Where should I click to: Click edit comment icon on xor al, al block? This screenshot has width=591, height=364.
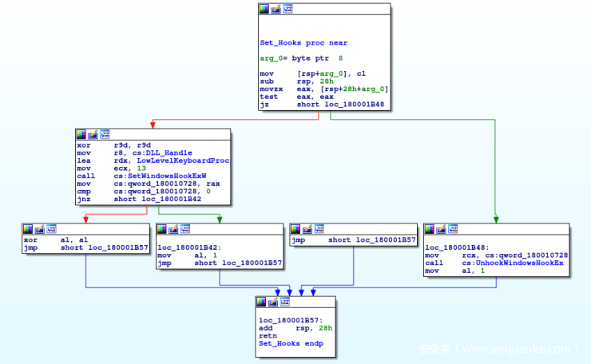(x=39, y=228)
